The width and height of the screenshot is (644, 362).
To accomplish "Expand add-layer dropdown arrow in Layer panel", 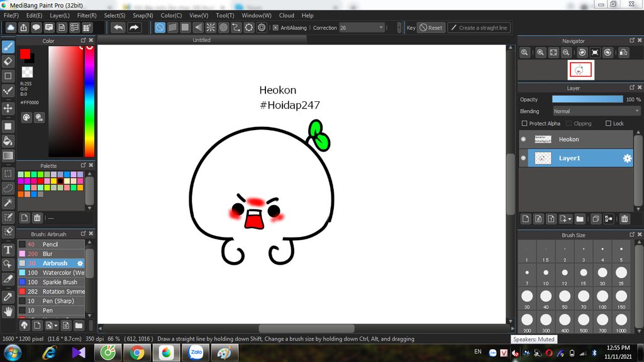I will point(570,219).
